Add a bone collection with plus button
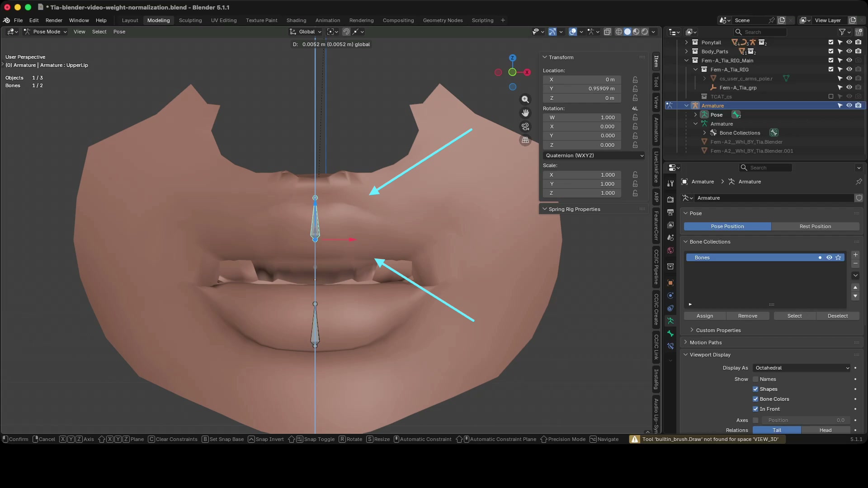This screenshot has height=488, width=868. click(x=855, y=255)
